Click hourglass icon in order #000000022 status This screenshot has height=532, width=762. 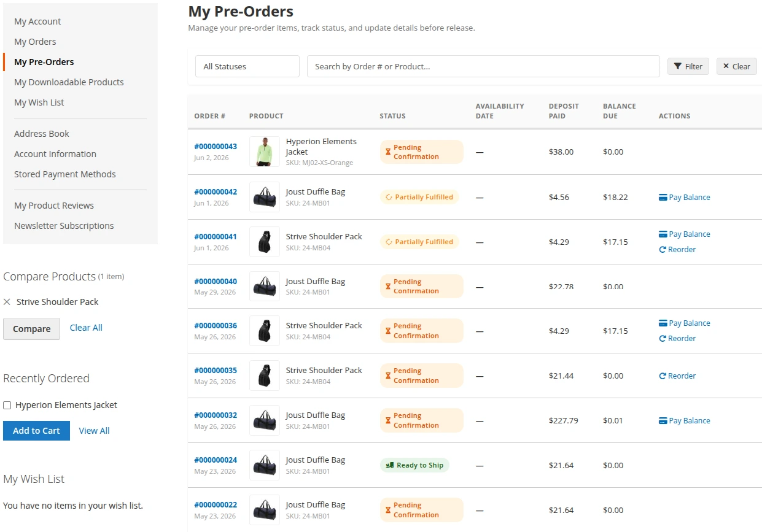tap(388, 511)
